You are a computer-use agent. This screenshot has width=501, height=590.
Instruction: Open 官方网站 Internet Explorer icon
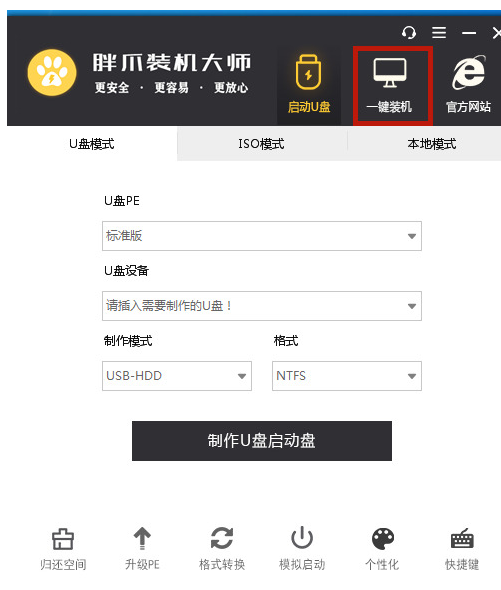(469, 72)
